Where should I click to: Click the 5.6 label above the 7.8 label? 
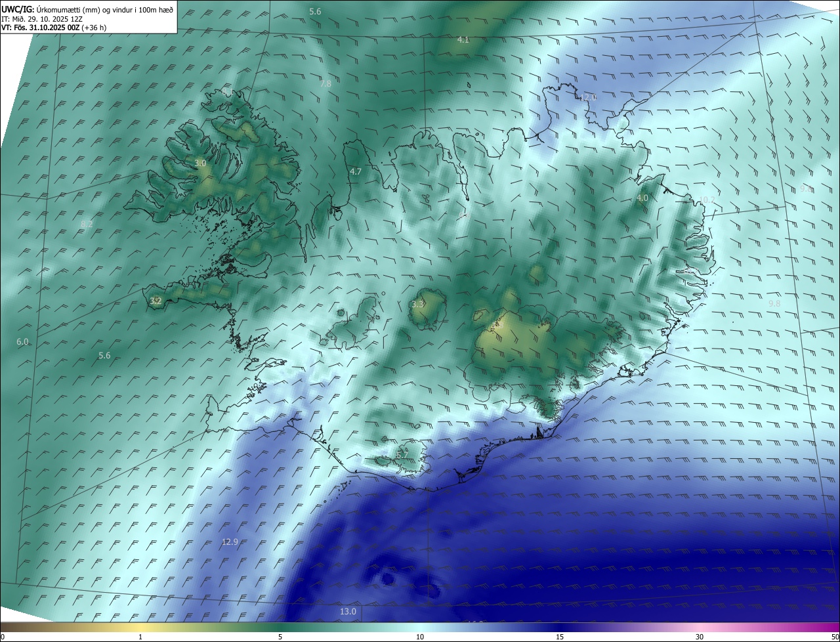tap(316, 12)
